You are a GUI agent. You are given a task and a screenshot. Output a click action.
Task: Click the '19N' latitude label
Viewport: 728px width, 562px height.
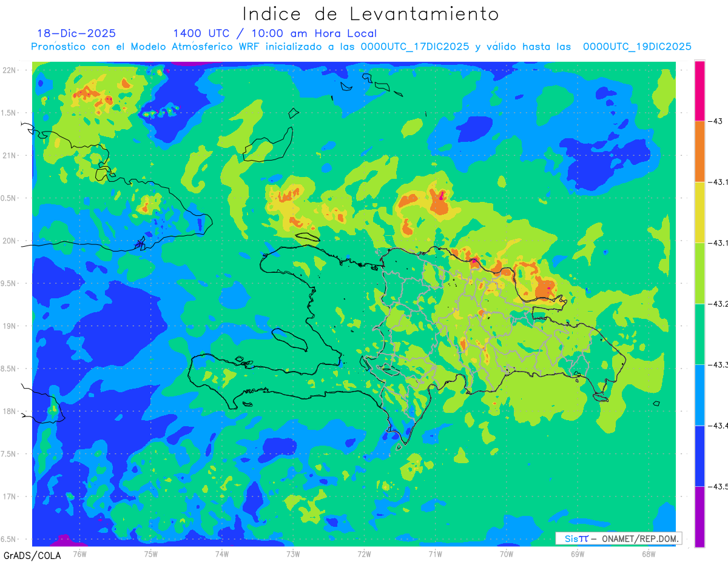pos(9,326)
